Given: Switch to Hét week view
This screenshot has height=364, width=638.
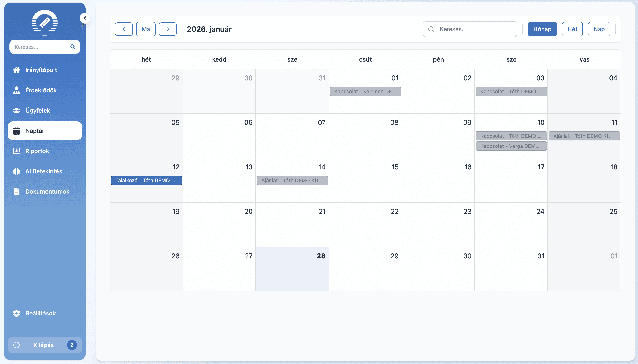Looking at the screenshot, I should click(x=572, y=29).
